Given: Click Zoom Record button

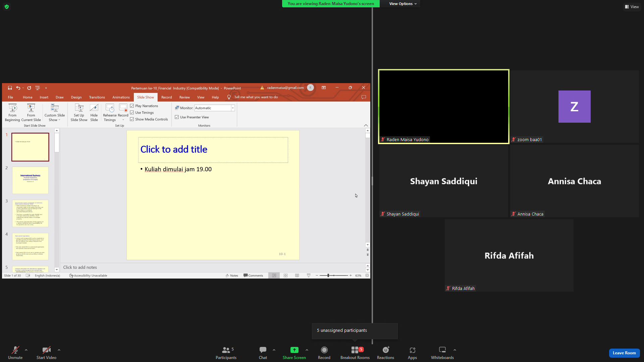Looking at the screenshot, I should pos(324,353).
